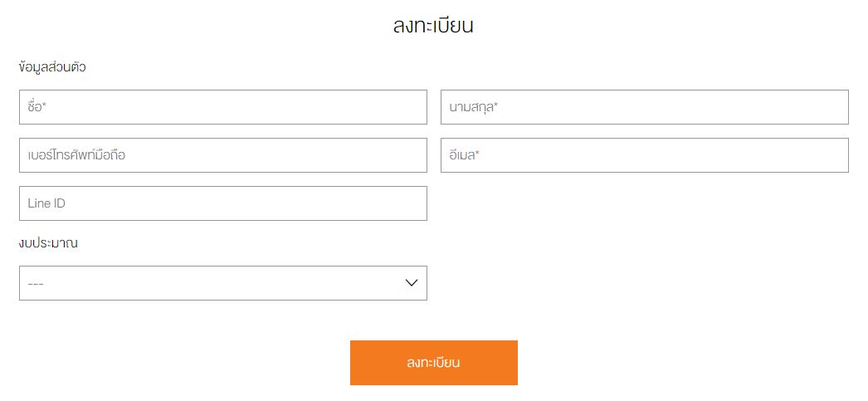The width and height of the screenshot is (868, 401).
Task: Activate the Line ID text box
Action: tap(222, 203)
